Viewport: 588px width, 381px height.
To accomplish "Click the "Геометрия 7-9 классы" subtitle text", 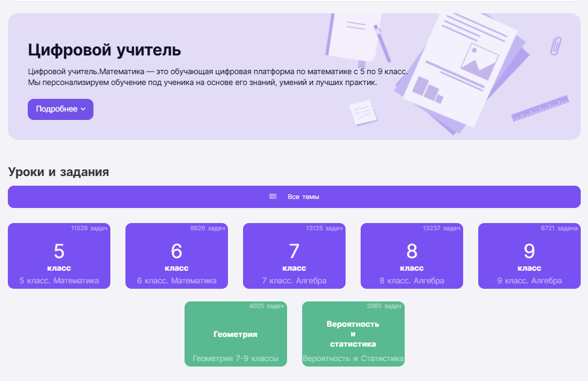I will [235, 359].
